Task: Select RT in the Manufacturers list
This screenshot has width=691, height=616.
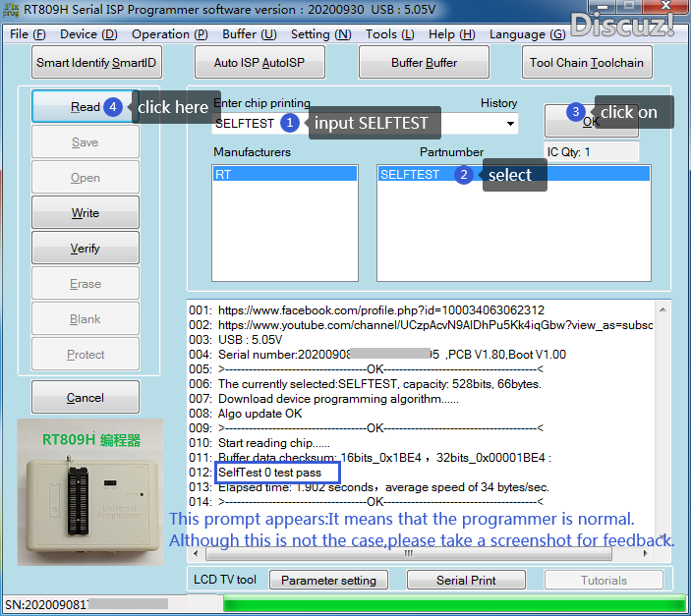Action: pos(285,174)
